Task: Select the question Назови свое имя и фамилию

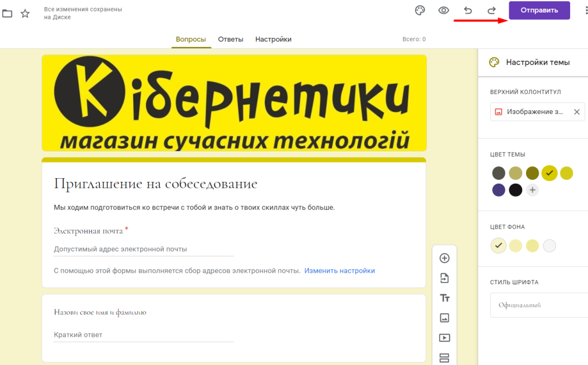Action: [x=100, y=312]
